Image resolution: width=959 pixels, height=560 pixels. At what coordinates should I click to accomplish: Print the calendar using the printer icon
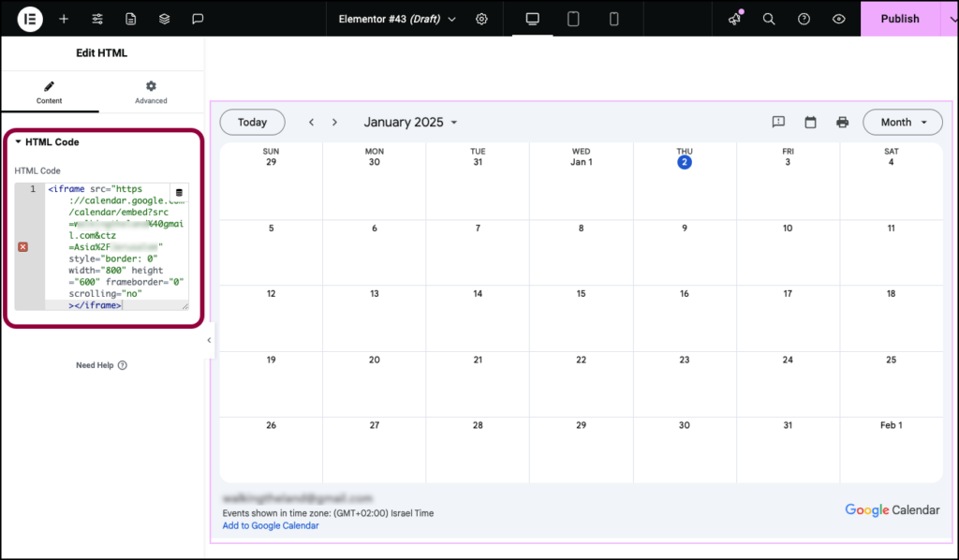pos(842,122)
